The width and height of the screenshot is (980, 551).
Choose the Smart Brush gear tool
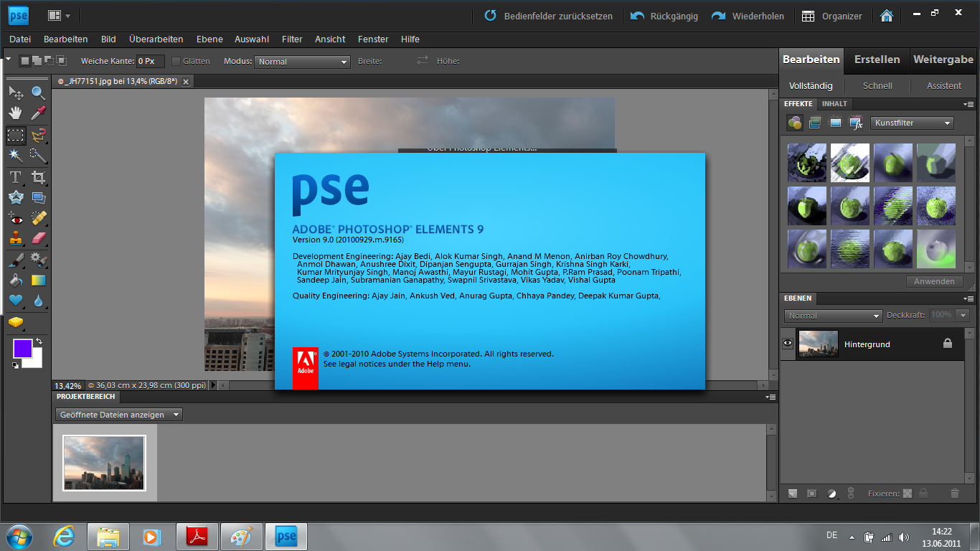(x=38, y=260)
